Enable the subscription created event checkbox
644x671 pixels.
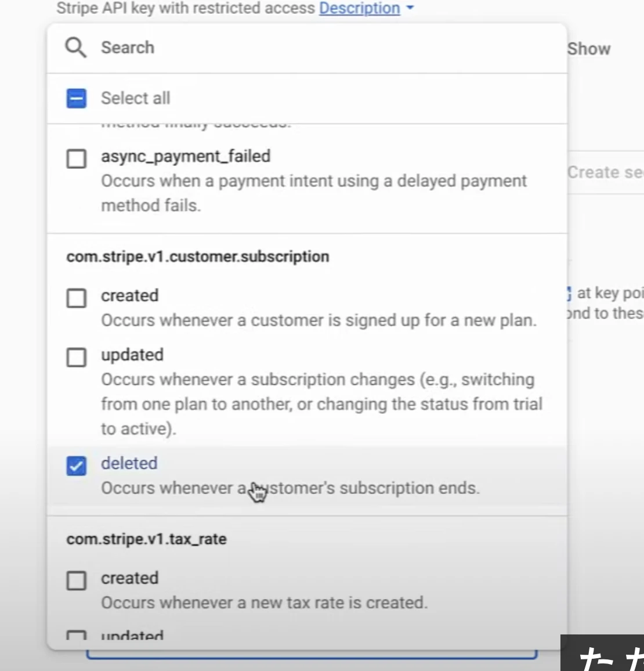click(77, 298)
